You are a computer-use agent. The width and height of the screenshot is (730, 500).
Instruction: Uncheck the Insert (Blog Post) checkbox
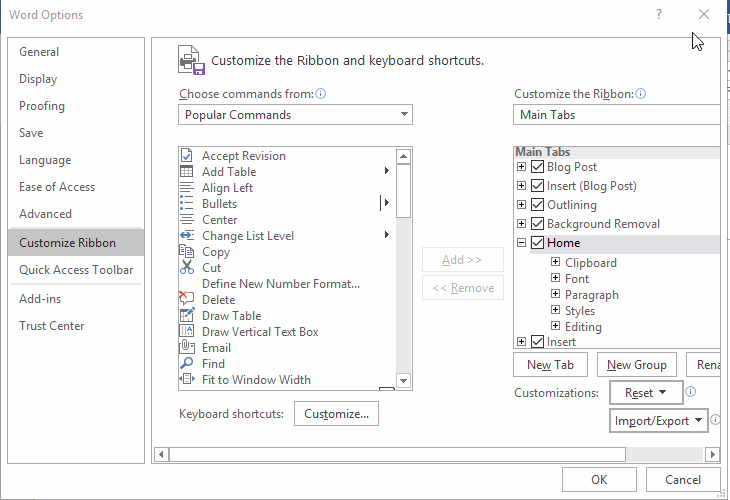[x=537, y=185]
